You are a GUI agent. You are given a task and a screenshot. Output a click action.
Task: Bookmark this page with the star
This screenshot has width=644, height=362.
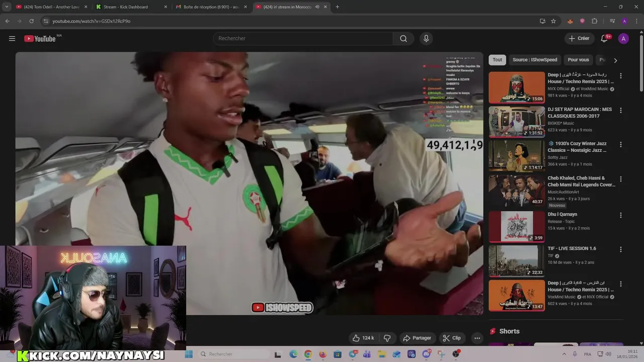click(553, 21)
